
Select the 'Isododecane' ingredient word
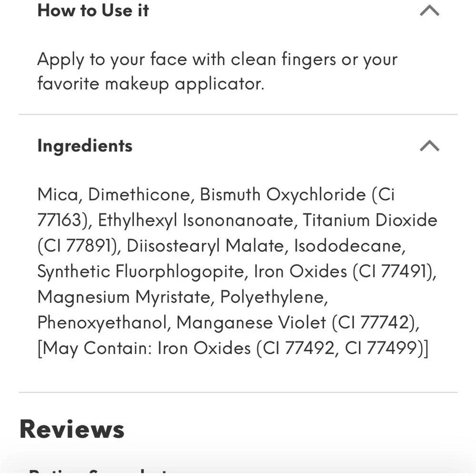(x=348, y=246)
